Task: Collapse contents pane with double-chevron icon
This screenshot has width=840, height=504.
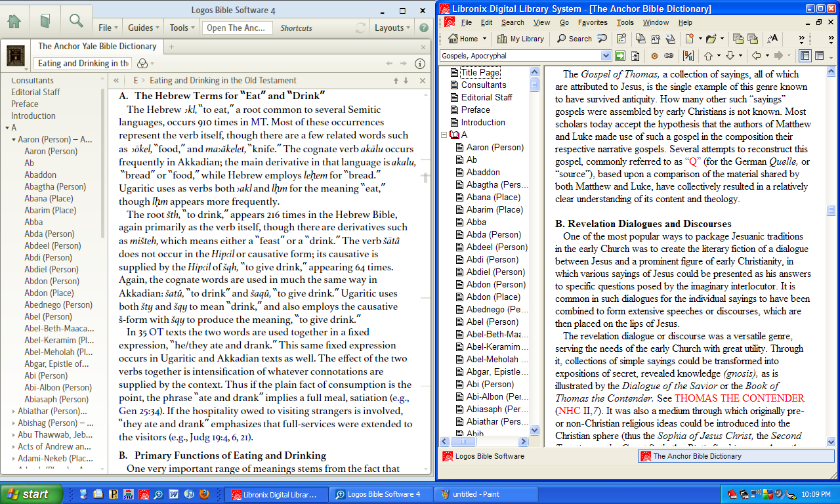Action: (116, 81)
